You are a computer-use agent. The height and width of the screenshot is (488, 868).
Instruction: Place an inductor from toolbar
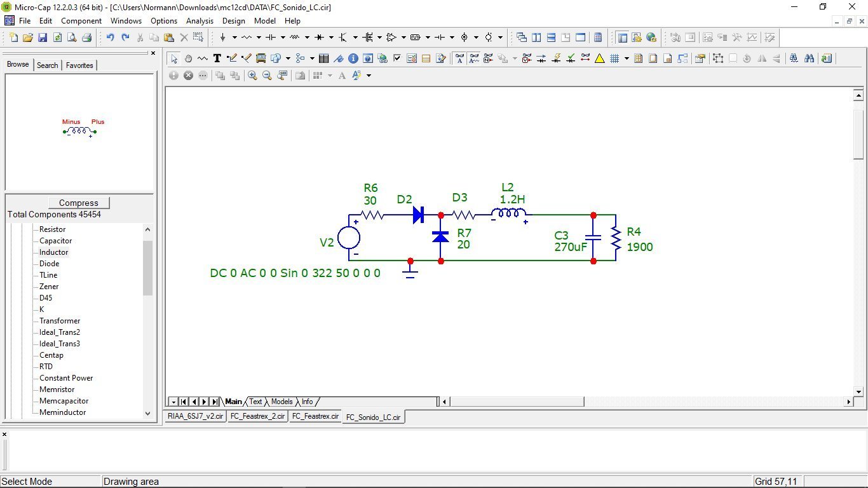(x=295, y=37)
